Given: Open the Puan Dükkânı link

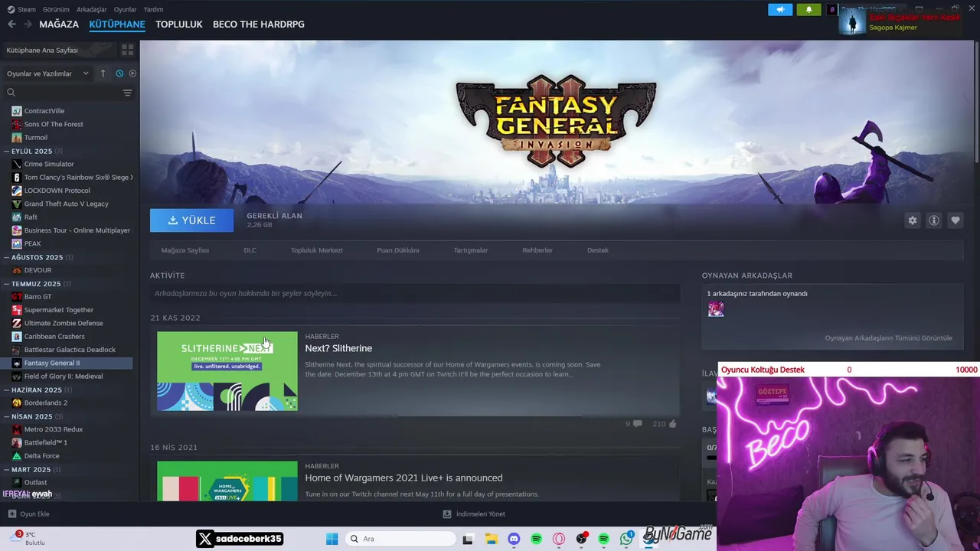Looking at the screenshot, I should pyautogui.click(x=397, y=250).
